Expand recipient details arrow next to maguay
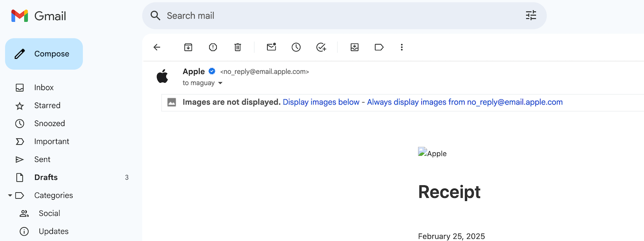 point(220,83)
